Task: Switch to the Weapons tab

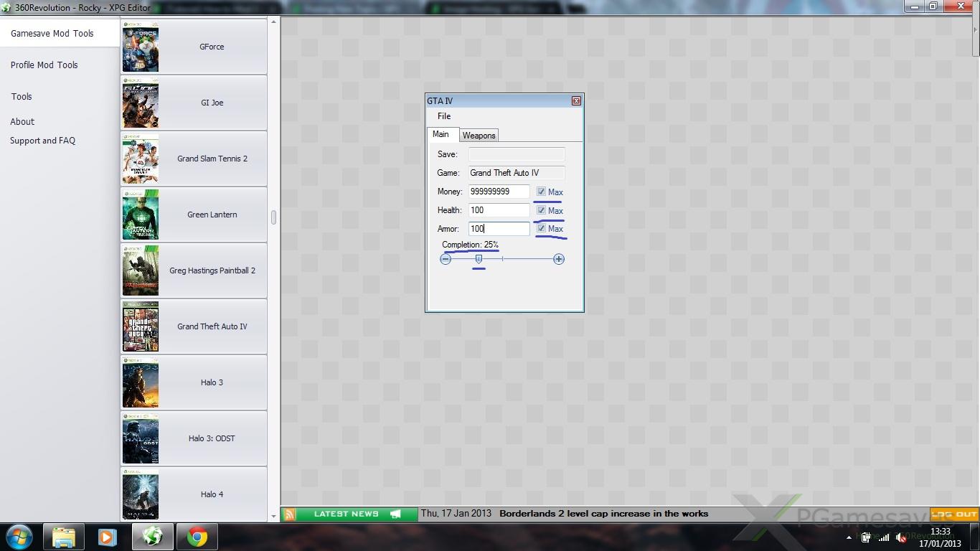Action: [x=479, y=136]
